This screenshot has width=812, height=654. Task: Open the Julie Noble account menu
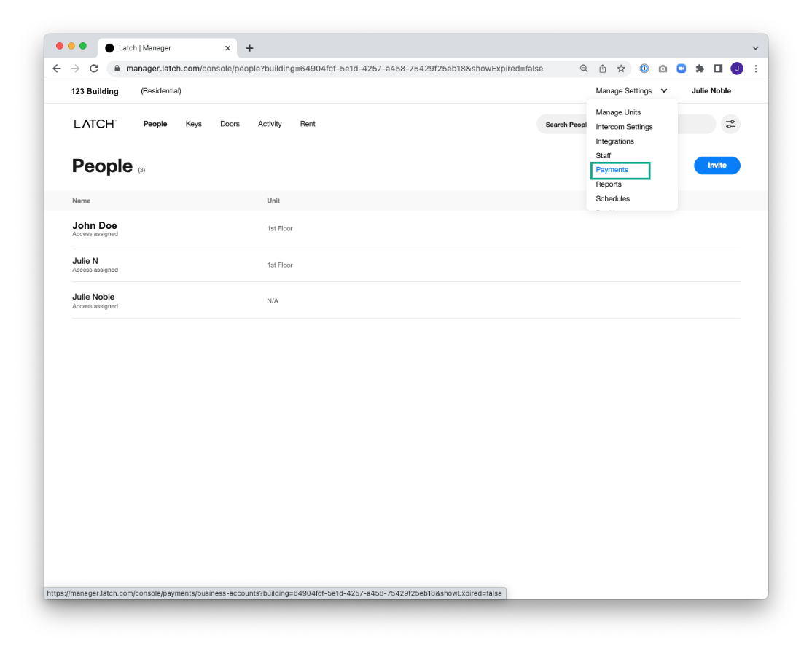tap(711, 90)
